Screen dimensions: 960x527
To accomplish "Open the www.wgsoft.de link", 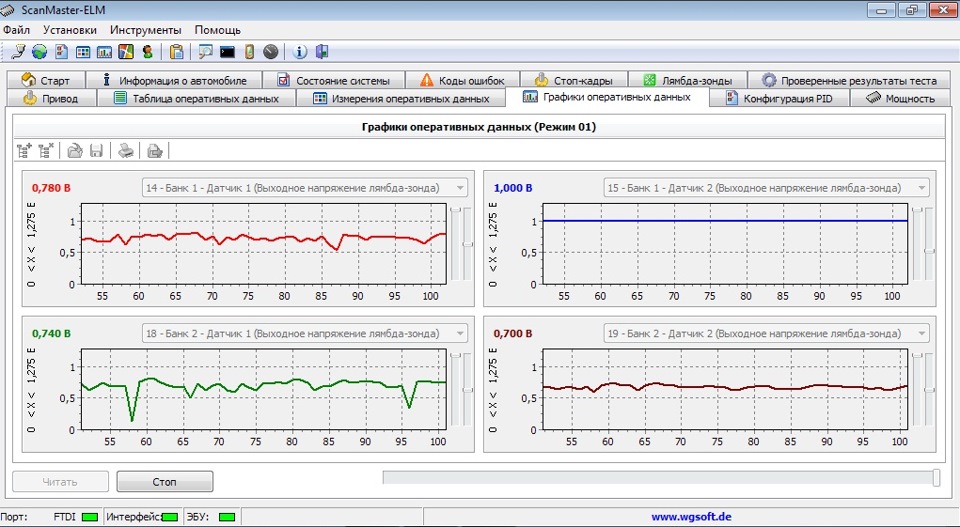I will click(691, 517).
